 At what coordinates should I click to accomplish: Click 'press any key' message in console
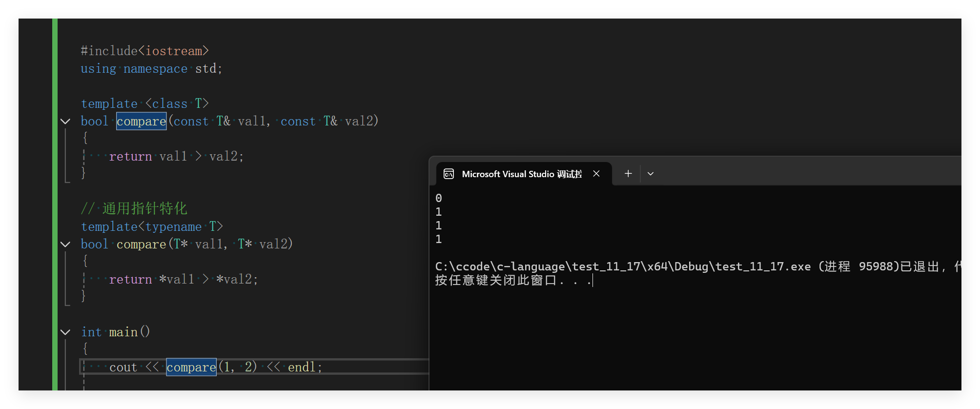point(513,280)
